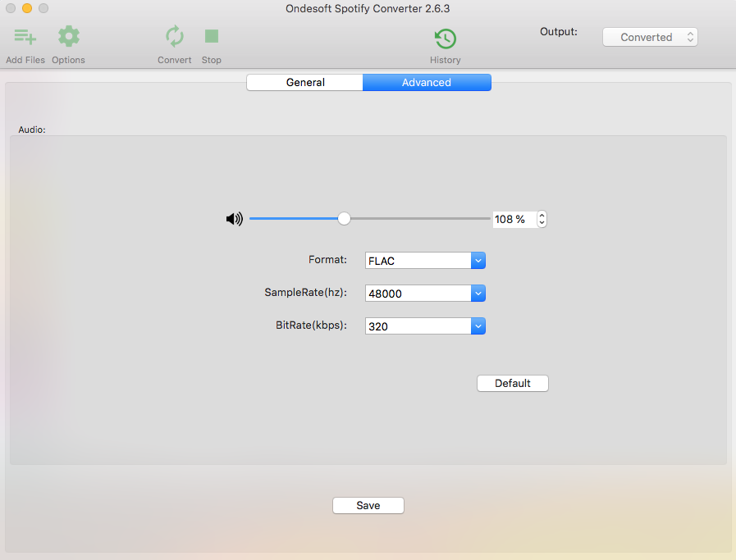Click the BitRate(kbps): label
The image size is (736, 560).
click(311, 326)
